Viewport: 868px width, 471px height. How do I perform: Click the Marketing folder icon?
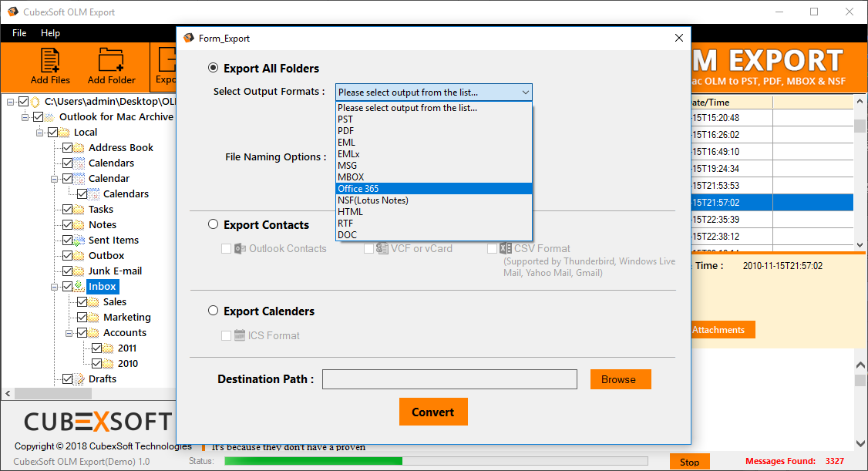pyautogui.click(x=93, y=317)
